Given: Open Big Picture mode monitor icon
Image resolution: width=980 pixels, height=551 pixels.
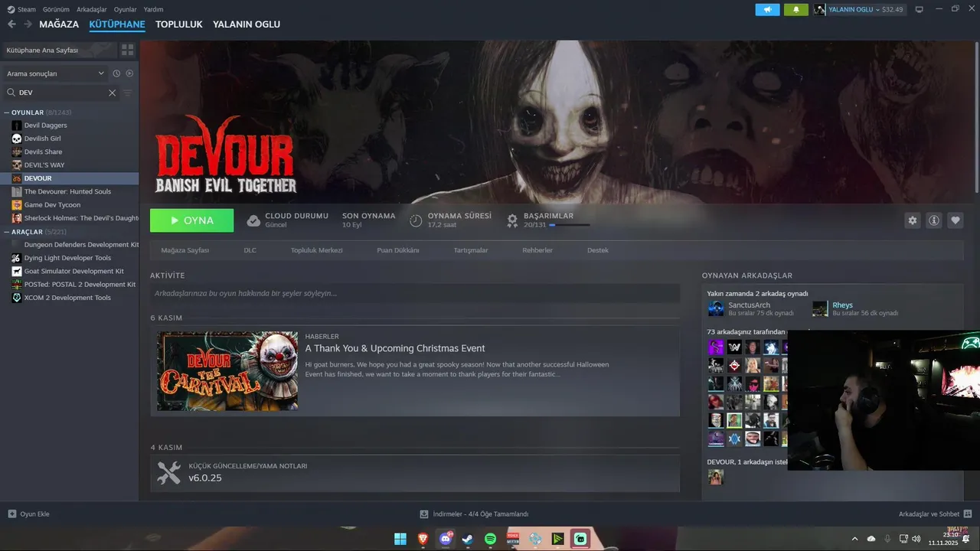Looking at the screenshot, I should tap(919, 9).
